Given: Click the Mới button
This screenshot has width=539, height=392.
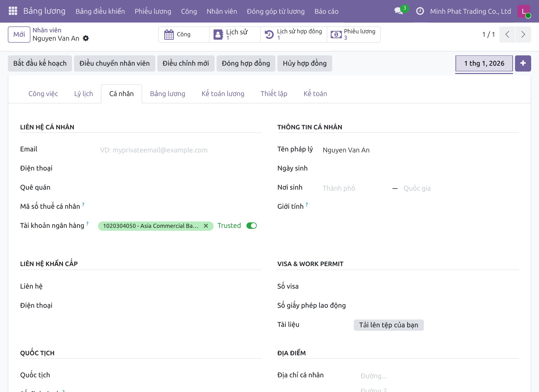Looking at the screenshot, I should coord(19,35).
